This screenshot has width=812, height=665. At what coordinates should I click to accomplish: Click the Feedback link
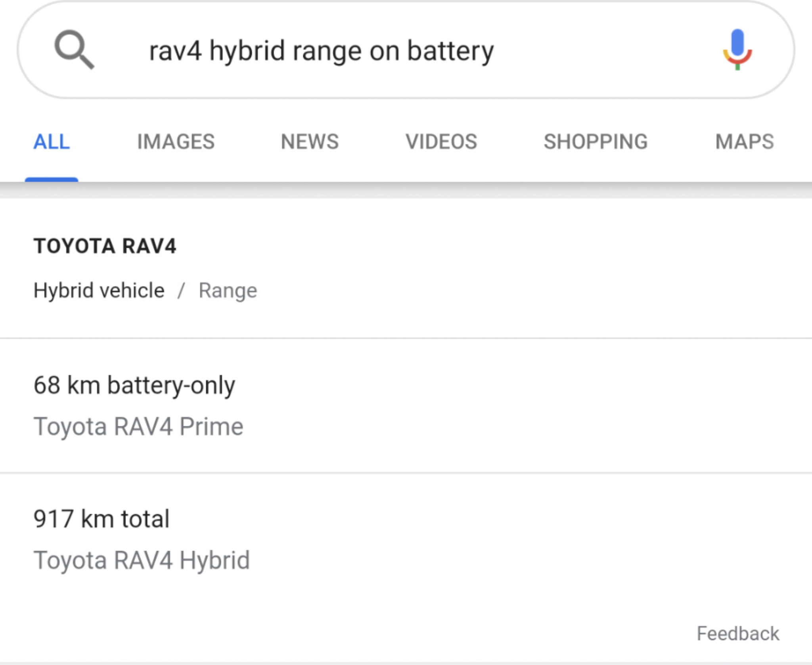click(x=738, y=633)
